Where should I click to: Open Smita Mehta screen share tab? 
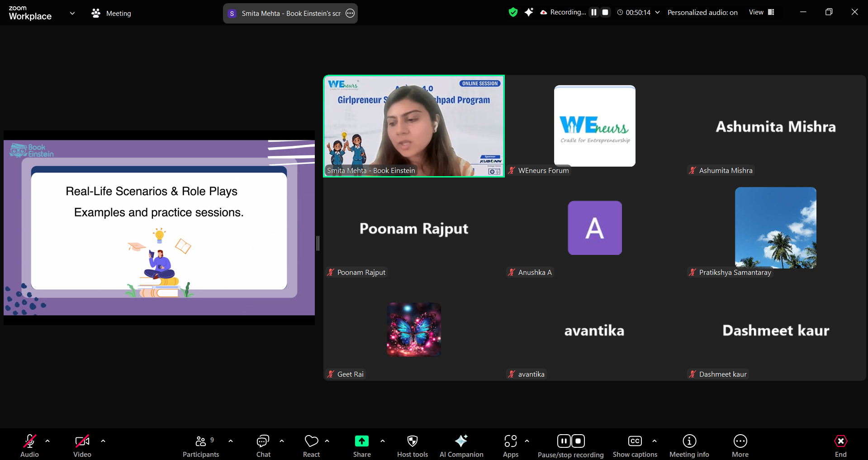[x=290, y=14]
